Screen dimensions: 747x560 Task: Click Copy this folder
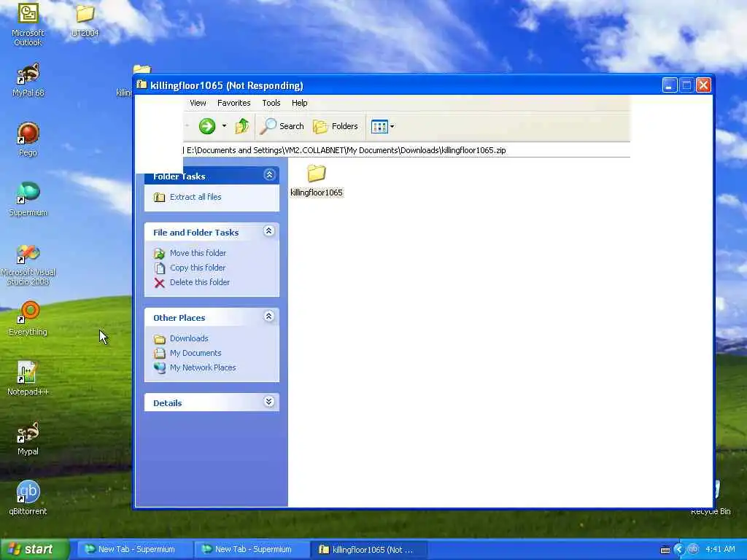[x=198, y=268]
